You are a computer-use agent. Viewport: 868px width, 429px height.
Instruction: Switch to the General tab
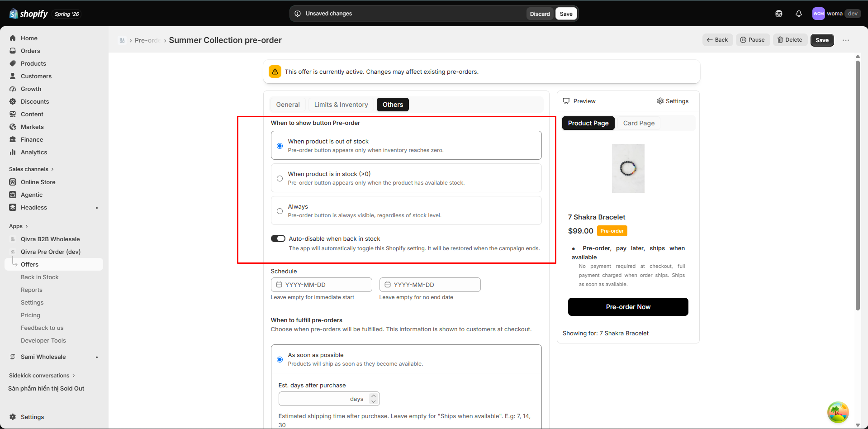click(288, 105)
